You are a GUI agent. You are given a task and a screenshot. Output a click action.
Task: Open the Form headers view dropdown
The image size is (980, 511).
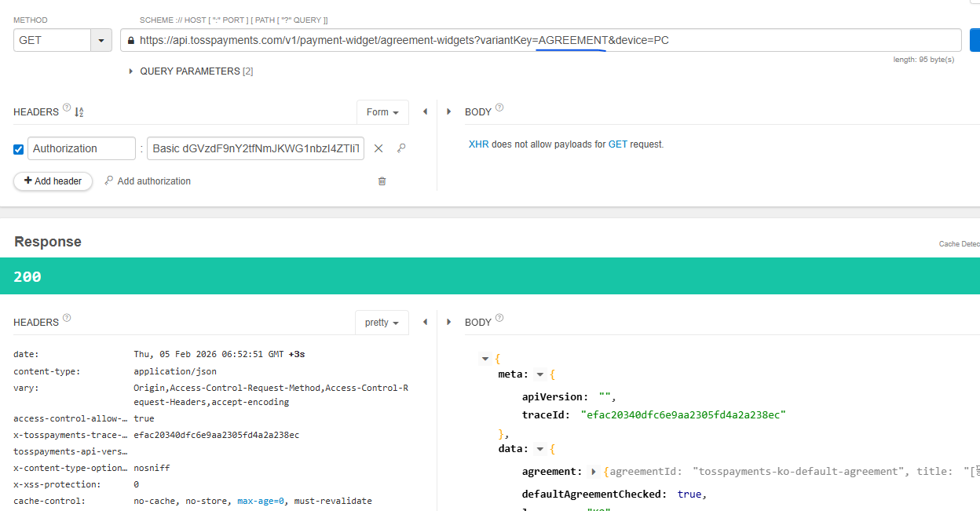coord(382,112)
